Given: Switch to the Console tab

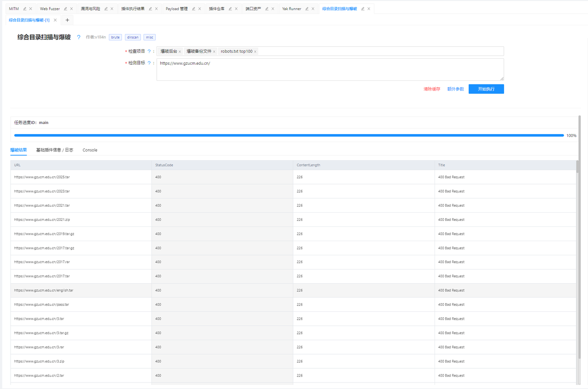Looking at the screenshot, I should point(90,150).
